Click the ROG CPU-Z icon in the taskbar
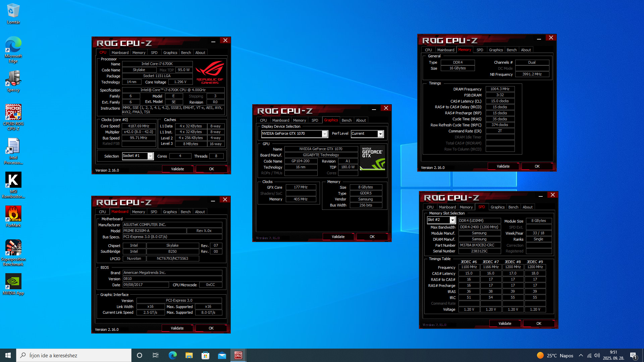 coord(238,355)
